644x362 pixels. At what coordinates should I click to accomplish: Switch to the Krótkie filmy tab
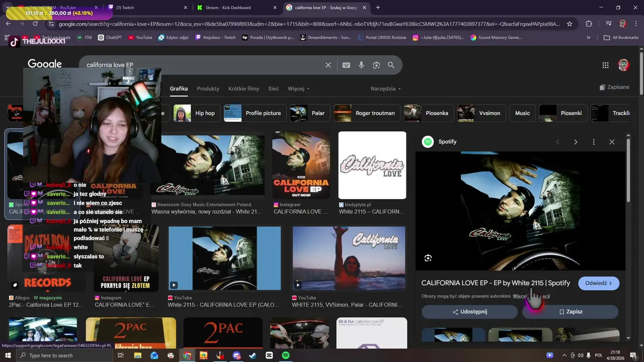click(244, 88)
